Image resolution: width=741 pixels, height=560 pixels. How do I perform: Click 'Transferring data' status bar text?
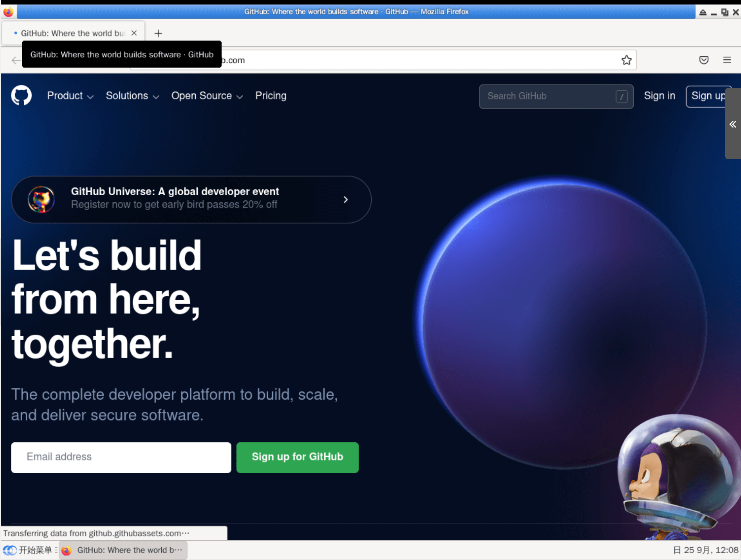pyautogui.click(x=96, y=533)
